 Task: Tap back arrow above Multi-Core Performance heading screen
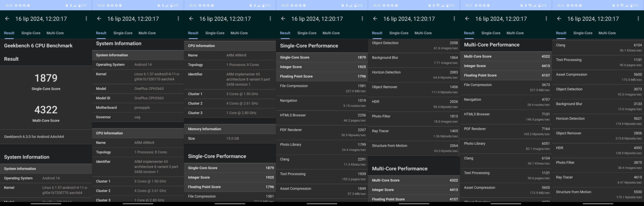(x=467, y=19)
